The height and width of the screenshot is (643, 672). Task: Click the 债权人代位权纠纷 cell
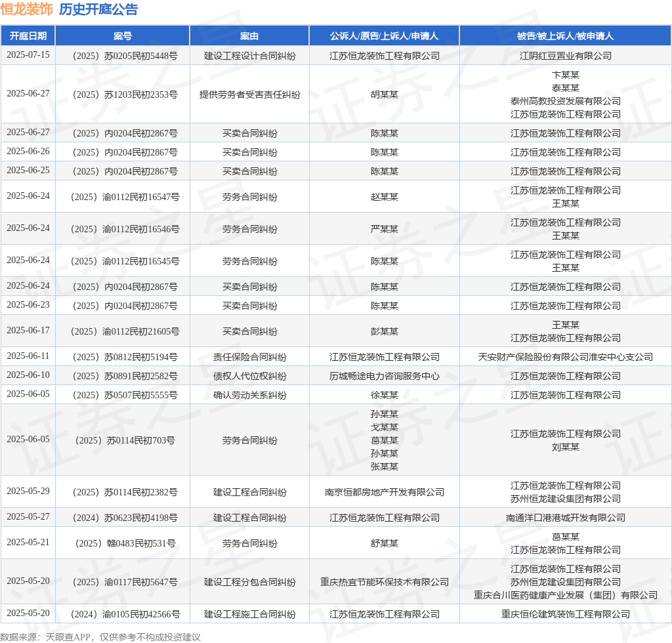(249, 376)
